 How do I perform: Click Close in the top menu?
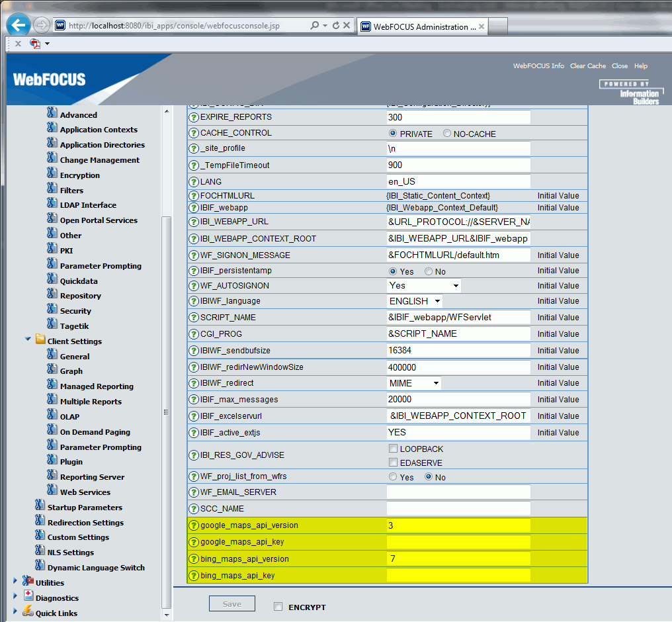620,66
